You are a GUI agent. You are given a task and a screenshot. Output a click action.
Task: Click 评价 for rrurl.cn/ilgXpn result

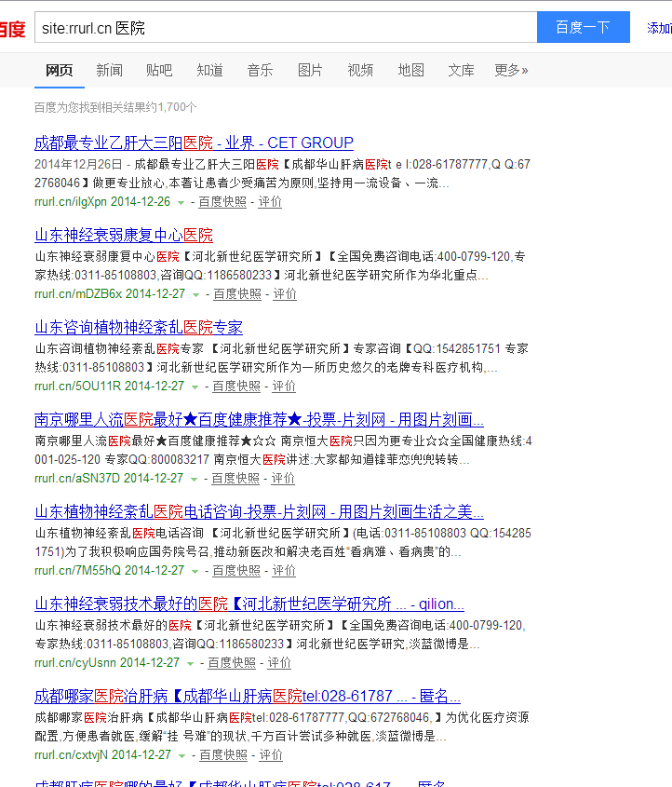click(x=270, y=202)
